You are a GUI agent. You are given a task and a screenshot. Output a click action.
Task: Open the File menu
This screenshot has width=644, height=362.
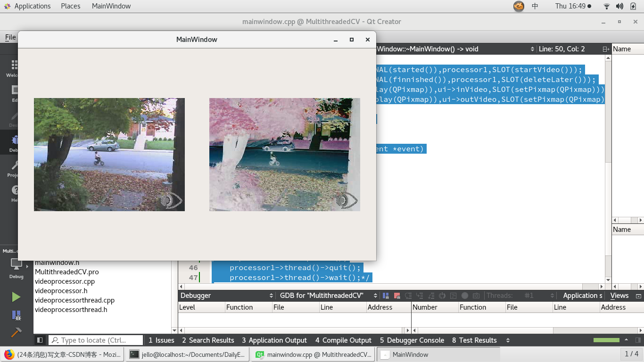(10, 37)
